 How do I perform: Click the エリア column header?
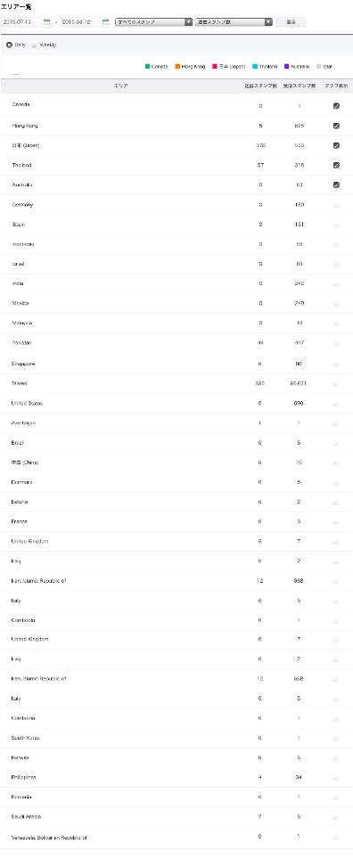click(120, 86)
